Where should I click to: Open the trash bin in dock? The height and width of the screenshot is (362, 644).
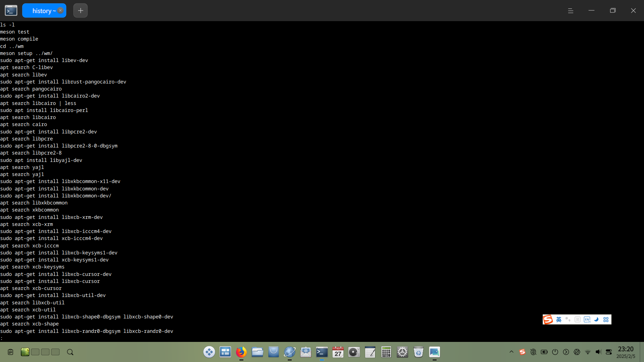coord(418,352)
